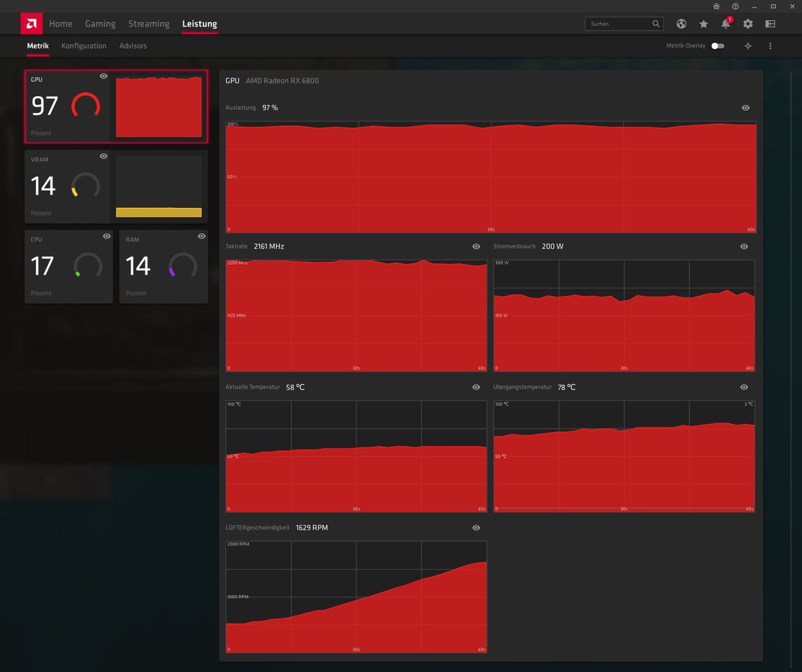
Task: Click the magnifier search icon
Action: pyautogui.click(x=656, y=24)
